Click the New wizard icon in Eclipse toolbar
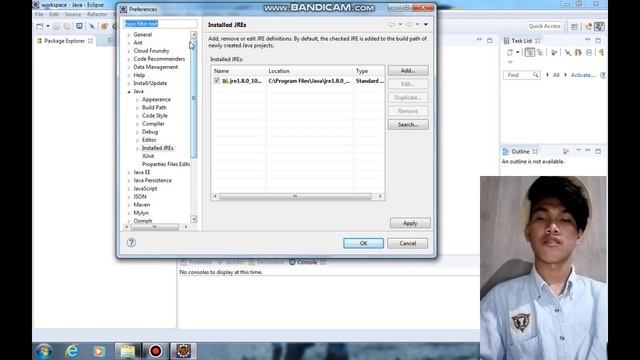 [40, 26]
